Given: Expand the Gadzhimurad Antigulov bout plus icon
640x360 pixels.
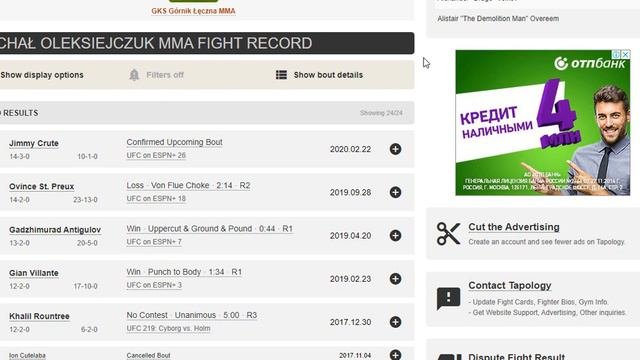Looking at the screenshot, I should click(395, 236).
